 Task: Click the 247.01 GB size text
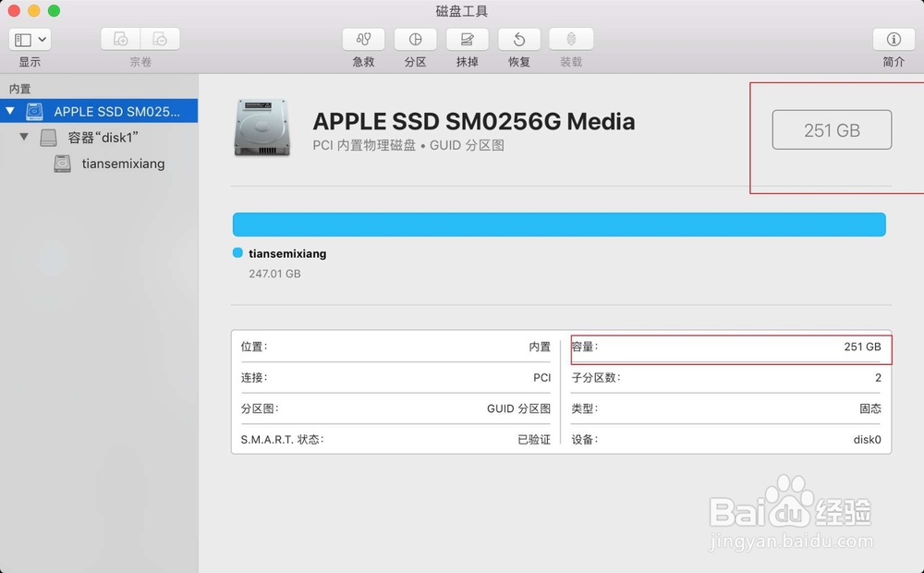coord(274,274)
